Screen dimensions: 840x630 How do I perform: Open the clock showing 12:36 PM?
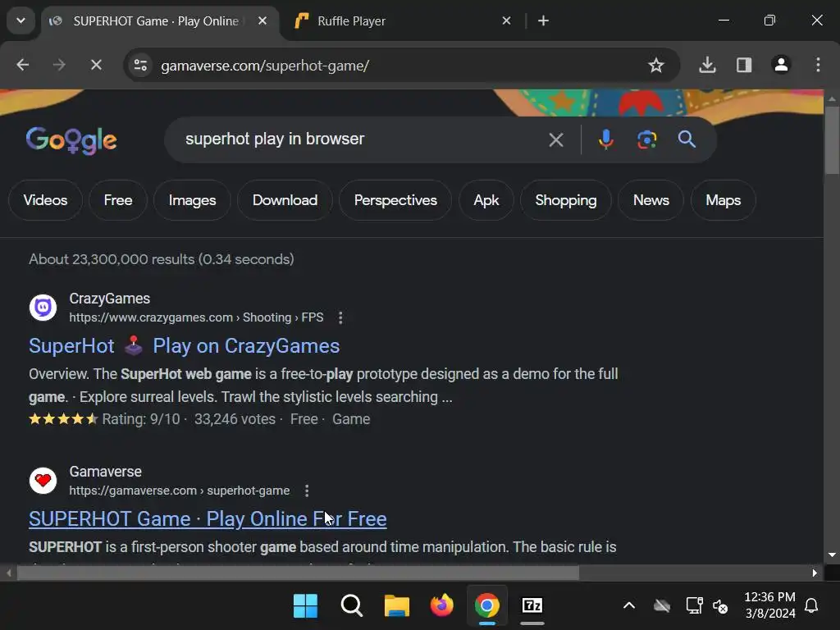pos(769,605)
